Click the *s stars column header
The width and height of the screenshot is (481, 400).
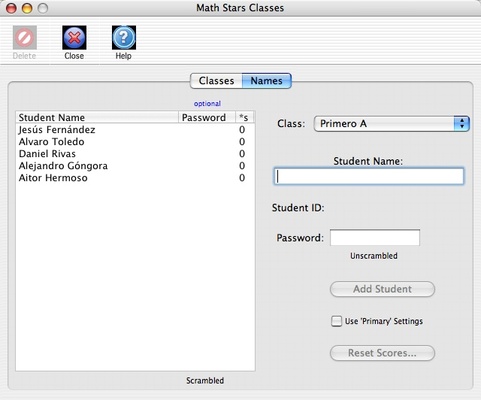coord(244,117)
